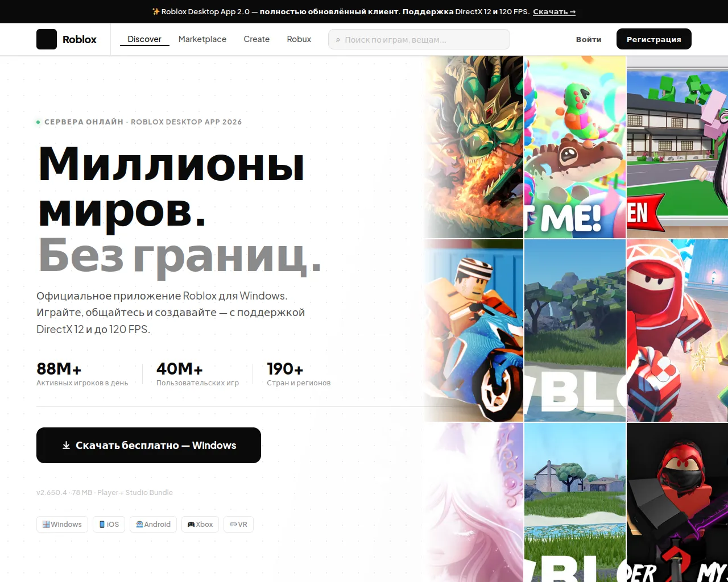Screen dimensions: 728x582
Task: Open the motorcycle rider game thumbnail
Action: tap(473, 330)
